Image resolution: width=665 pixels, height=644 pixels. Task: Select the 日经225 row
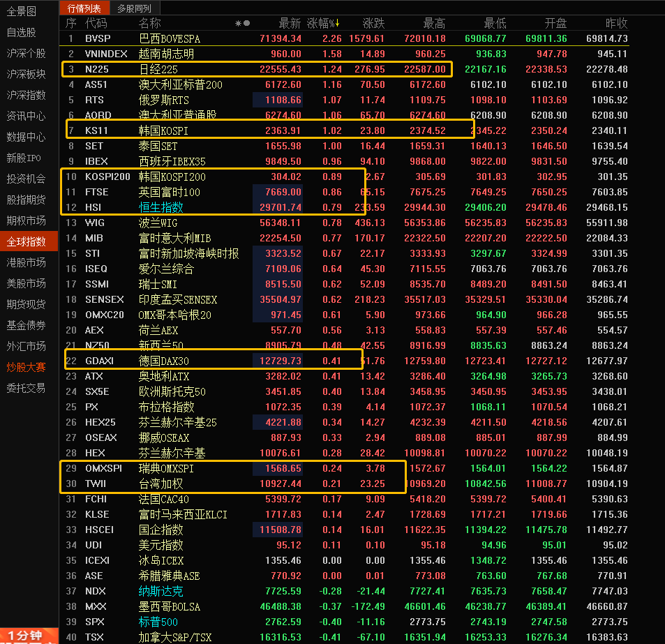click(x=158, y=69)
